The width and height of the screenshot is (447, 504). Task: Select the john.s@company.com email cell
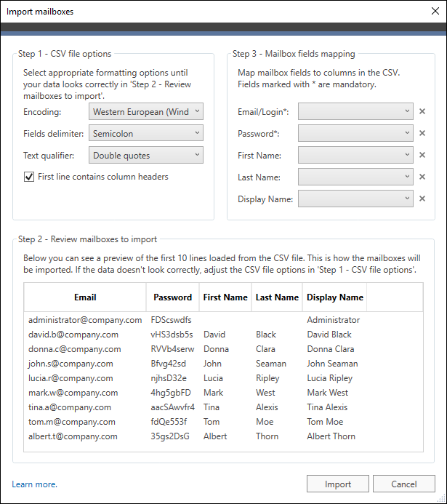(71, 364)
